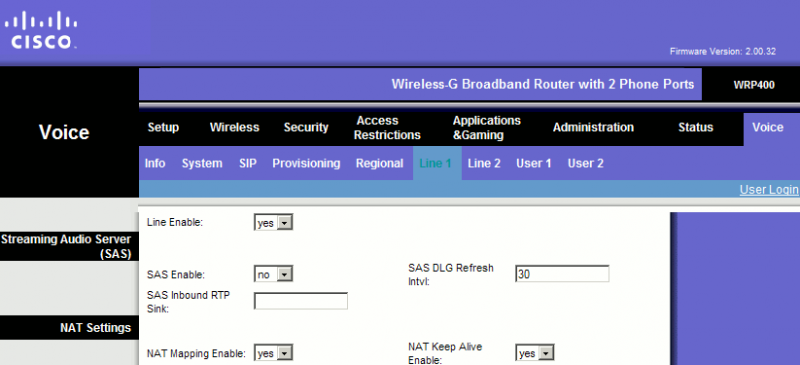Go to the Provisioning sub-tab

(x=306, y=163)
